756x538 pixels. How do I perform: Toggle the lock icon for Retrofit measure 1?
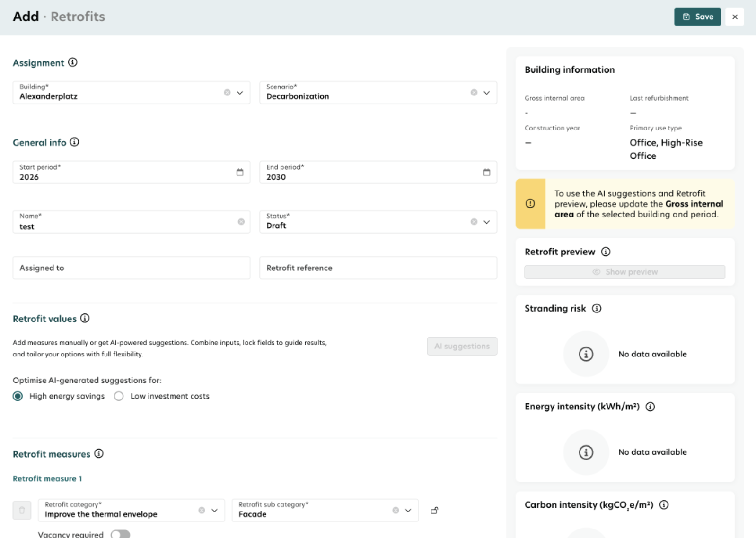(x=434, y=511)
